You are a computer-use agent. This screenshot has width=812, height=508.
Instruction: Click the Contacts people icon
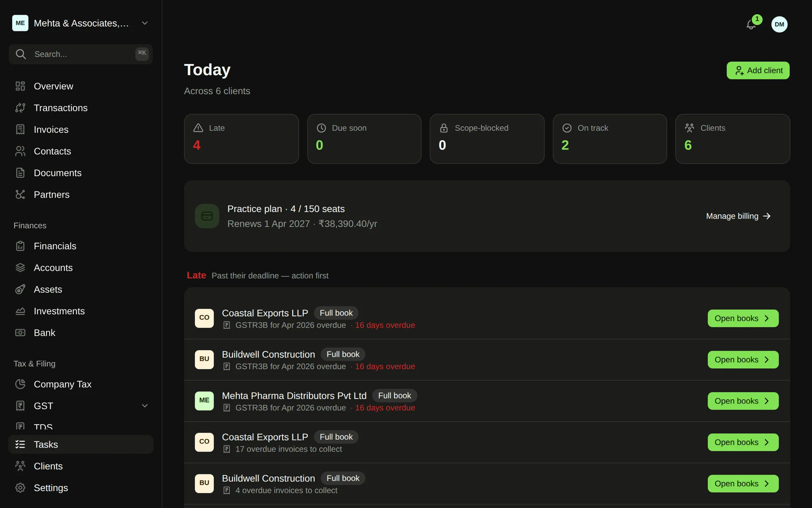(20, 151)
